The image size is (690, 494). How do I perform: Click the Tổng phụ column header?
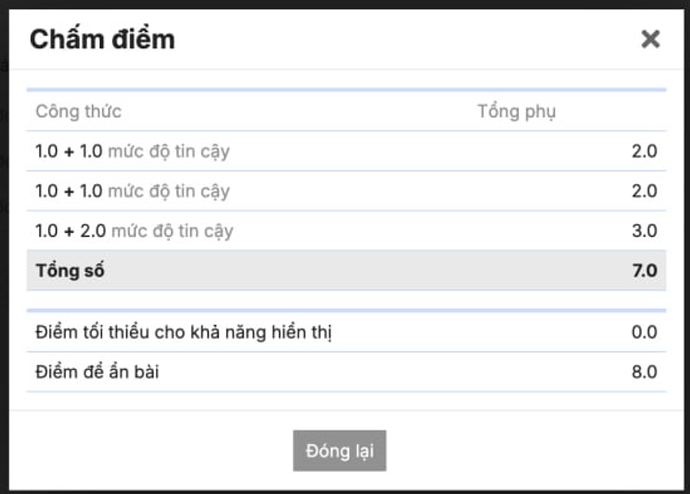pyautogui.click(x=516, y=111)
